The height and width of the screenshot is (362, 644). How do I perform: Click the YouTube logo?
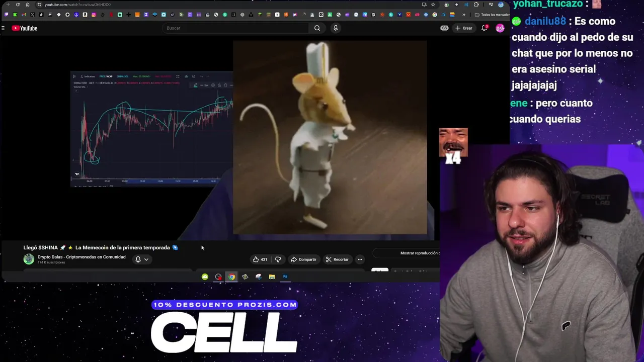pyautogui.click(x=25, y=28)
